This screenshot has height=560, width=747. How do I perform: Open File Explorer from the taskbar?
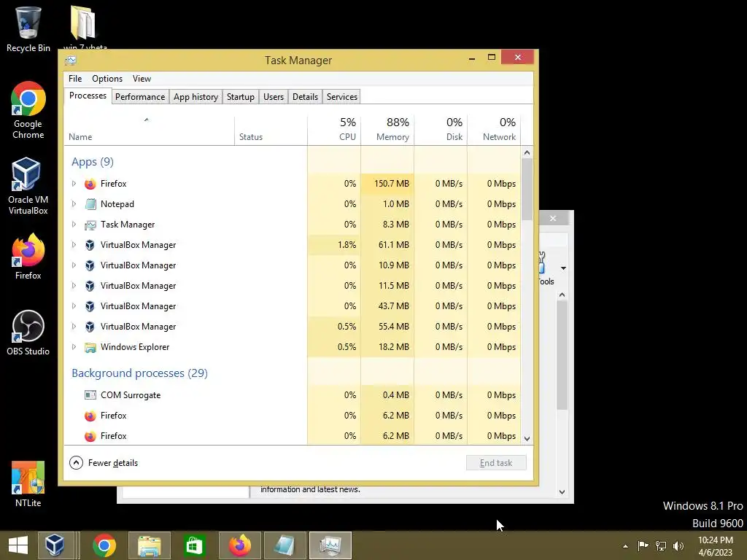(x=149, y=545)
